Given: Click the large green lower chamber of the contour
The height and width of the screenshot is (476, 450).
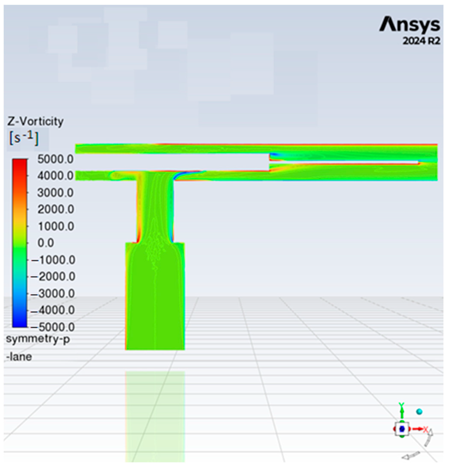Looking at the screenshot, I should pyautogui.click(x=155, y=297).
